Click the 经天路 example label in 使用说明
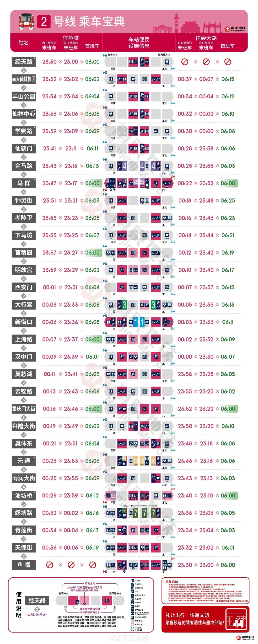Viewport: 258px width, 644px height. 37,600
